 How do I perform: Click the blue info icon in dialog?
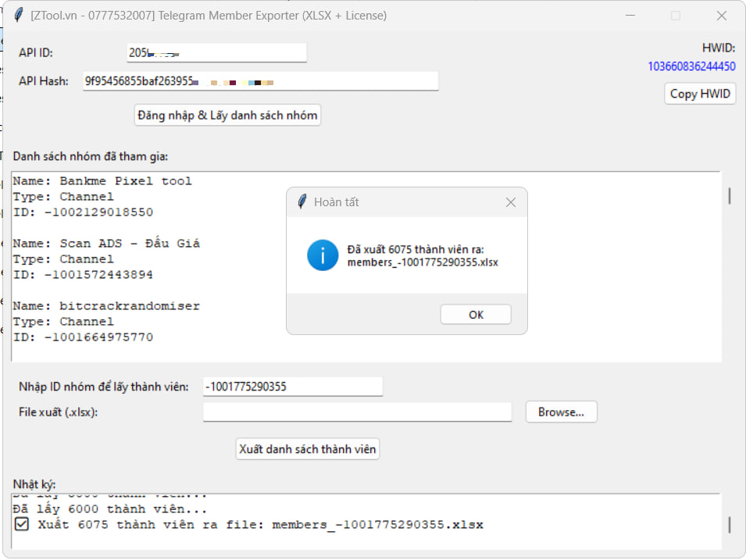[323, 255]
